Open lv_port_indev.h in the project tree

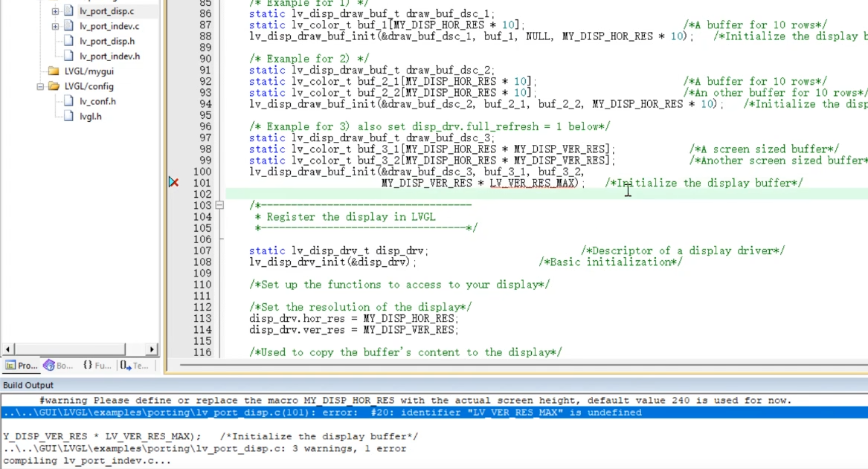pos(109,56)
